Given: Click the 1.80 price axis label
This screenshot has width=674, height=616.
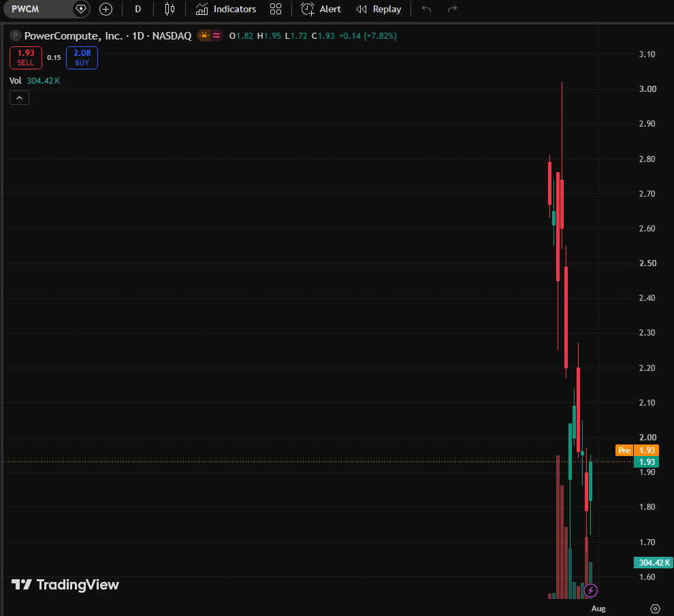Looking at the screenshot, I should coord(647,507).
